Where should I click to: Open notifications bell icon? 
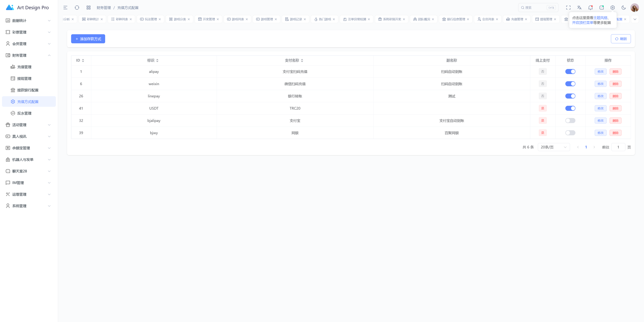tap(590, 8)
